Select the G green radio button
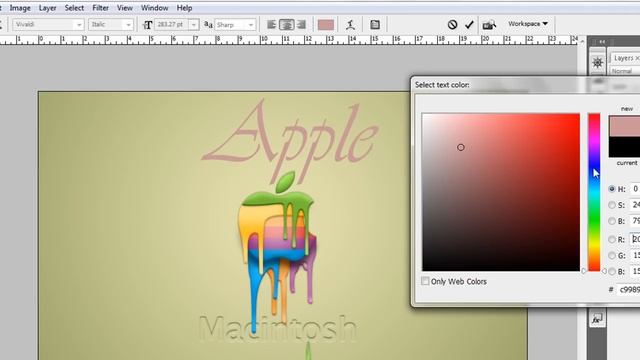 [x=611, y=256]
